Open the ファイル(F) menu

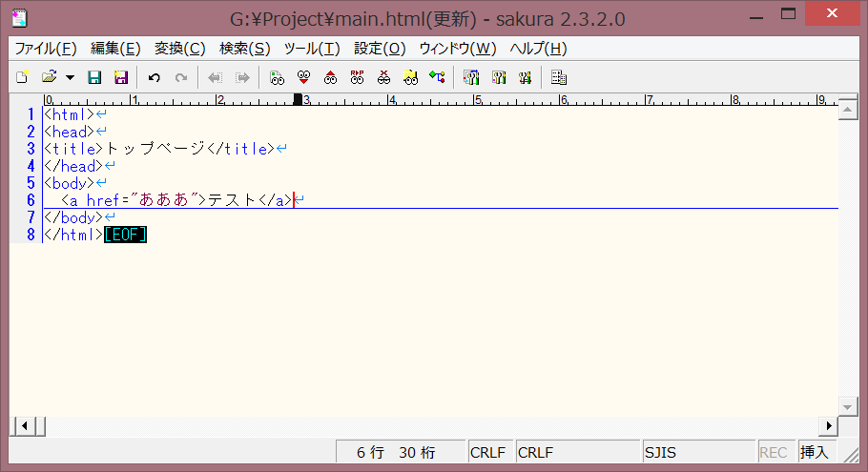click(x=46, y=49)
